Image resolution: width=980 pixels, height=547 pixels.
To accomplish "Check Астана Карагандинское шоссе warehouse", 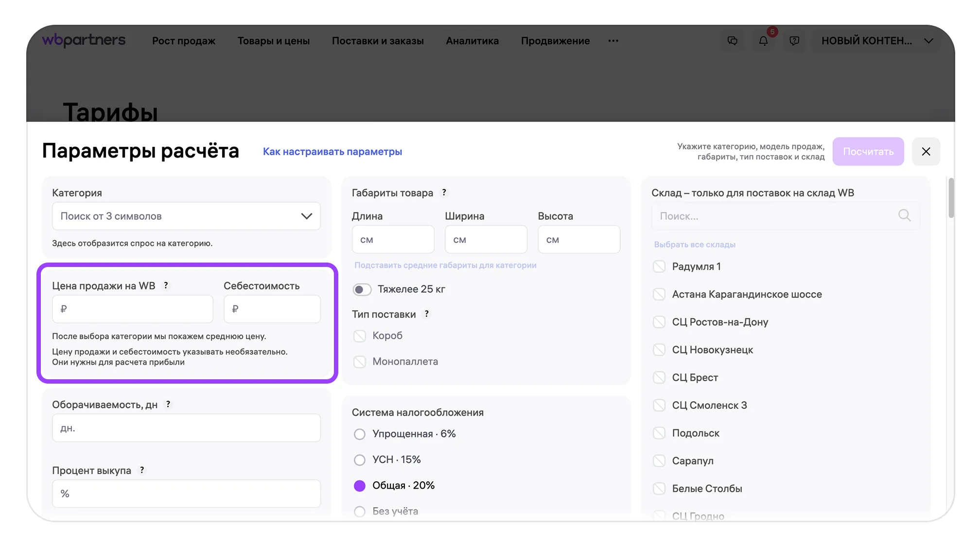I will point(659,294).
